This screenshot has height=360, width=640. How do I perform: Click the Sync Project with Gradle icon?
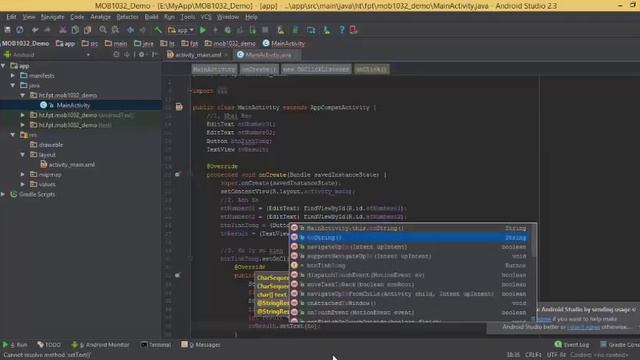(x=296, y=30)
